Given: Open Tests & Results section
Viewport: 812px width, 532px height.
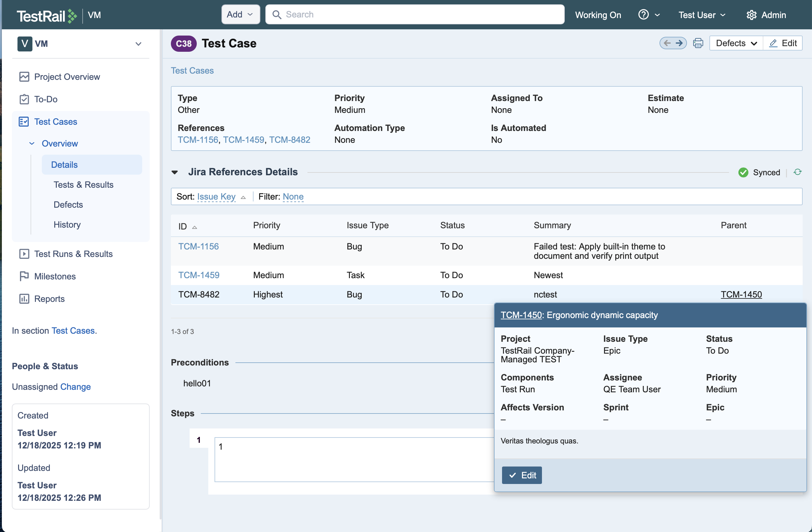Looking at the screenshot, I should pyautogui.click(x=84, y=185).
